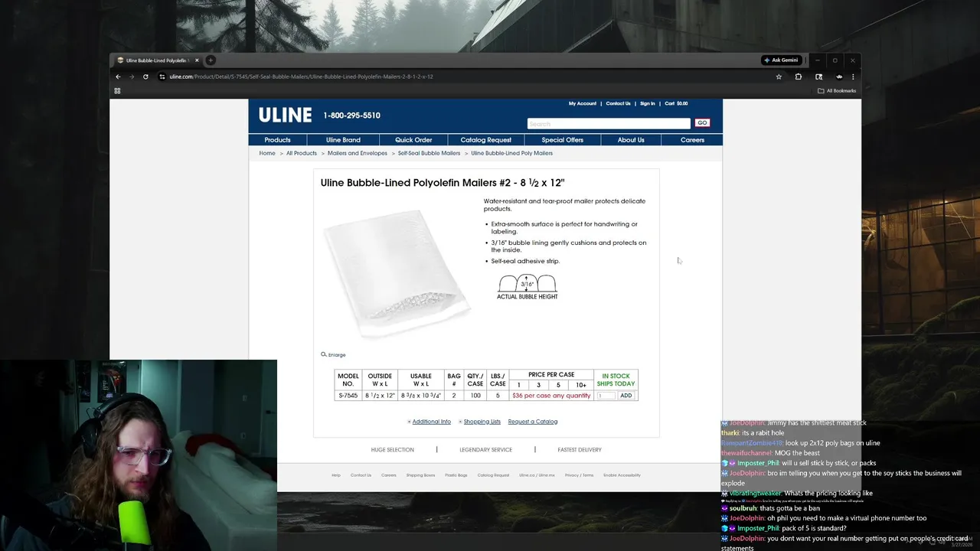
Task: Open the All Bookmarks folder
Action: coord(837,90)
